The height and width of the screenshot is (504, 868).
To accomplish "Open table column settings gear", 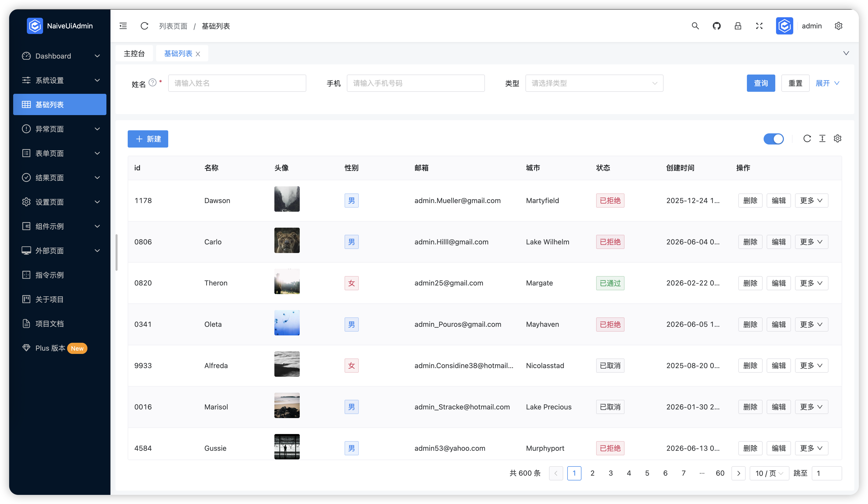I will 837,139.
